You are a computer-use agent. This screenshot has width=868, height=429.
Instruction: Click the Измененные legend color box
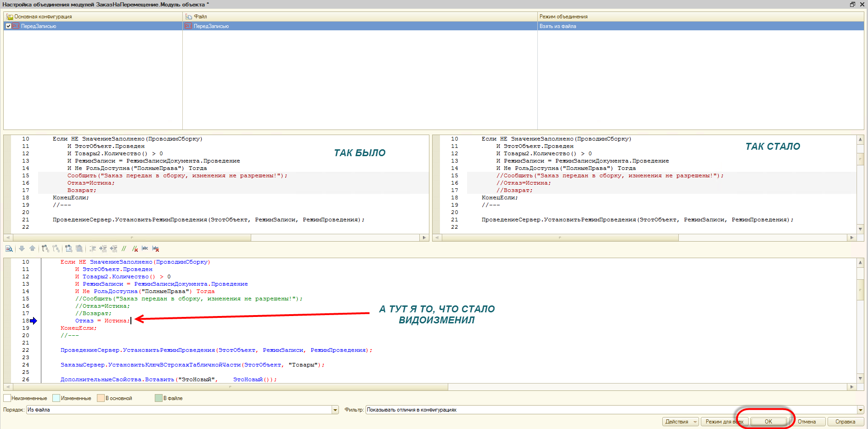point(56,398)
